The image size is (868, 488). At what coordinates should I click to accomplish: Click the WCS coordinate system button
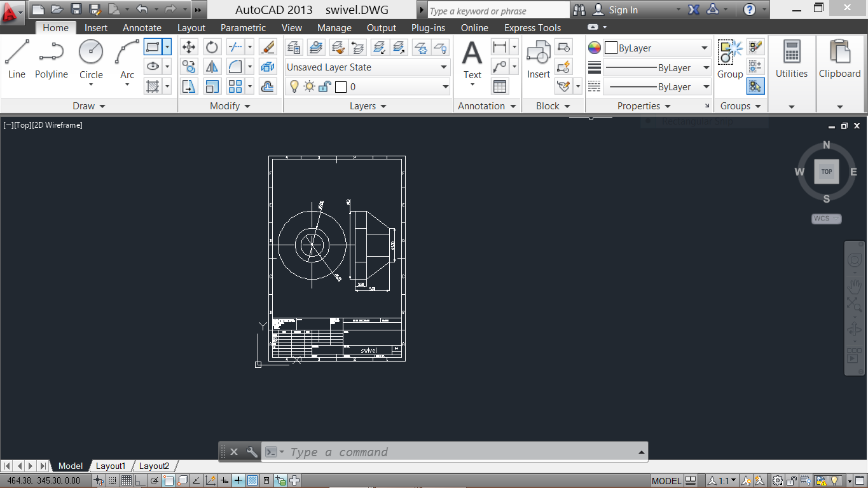pos(826,219)
